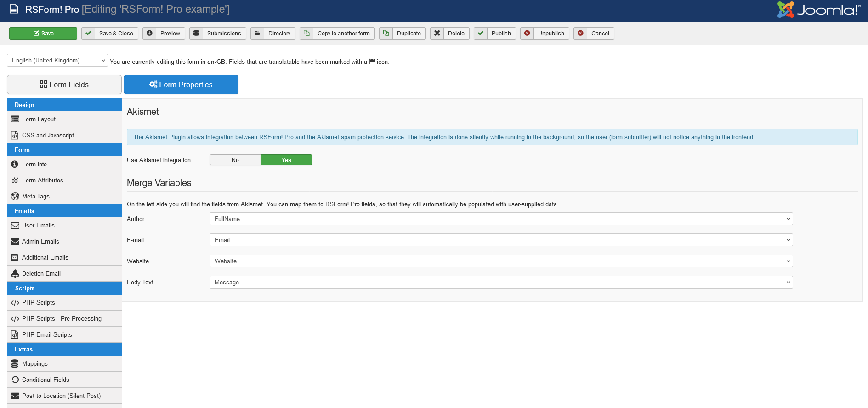Click the Emails section header
Viewport: 868px width, 408px height.
pyautogui.click(x=64, y=211)
